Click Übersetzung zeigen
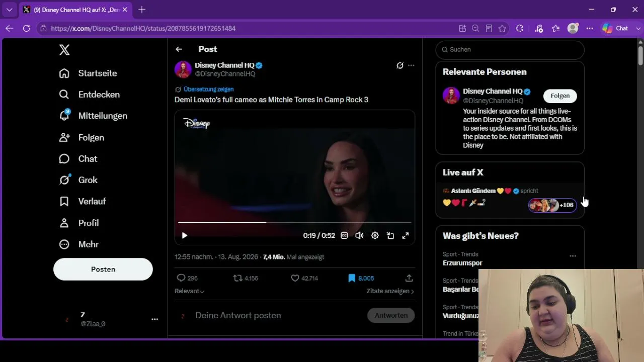Image resolution: width=644 pixels, height=362 pixels. coord(208,89)
